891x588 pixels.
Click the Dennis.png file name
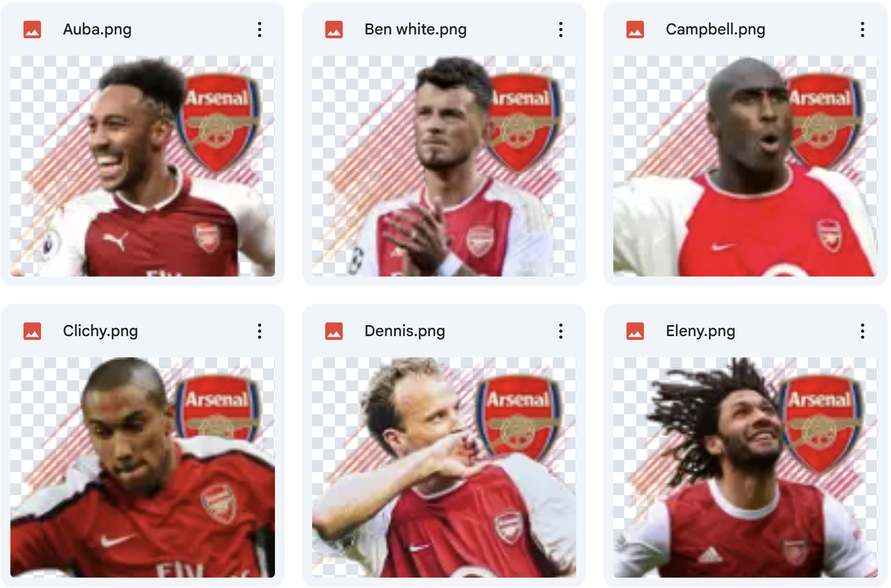[x=405, y=331]
